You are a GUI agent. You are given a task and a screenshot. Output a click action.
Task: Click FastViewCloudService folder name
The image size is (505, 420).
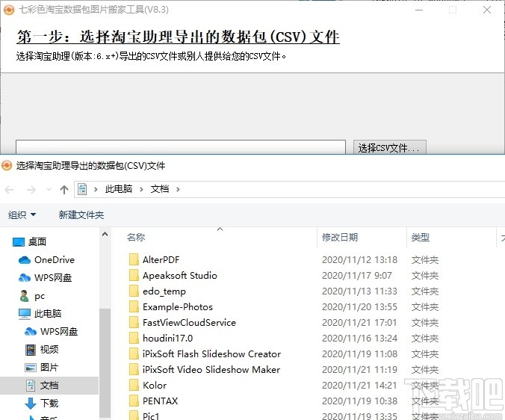(189, 322)
